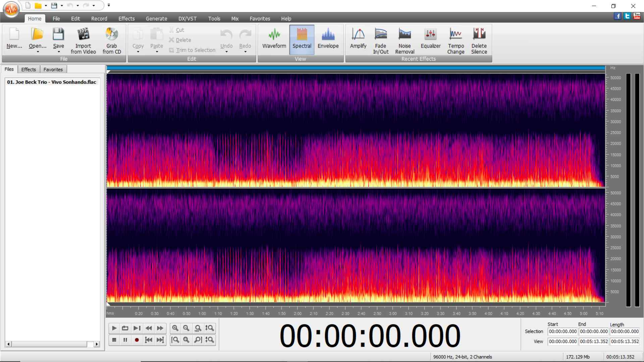Image resolution: width=644 pixels, height=362 pixels.
Task: Choose Grab from CD
Action: point(112,41)
